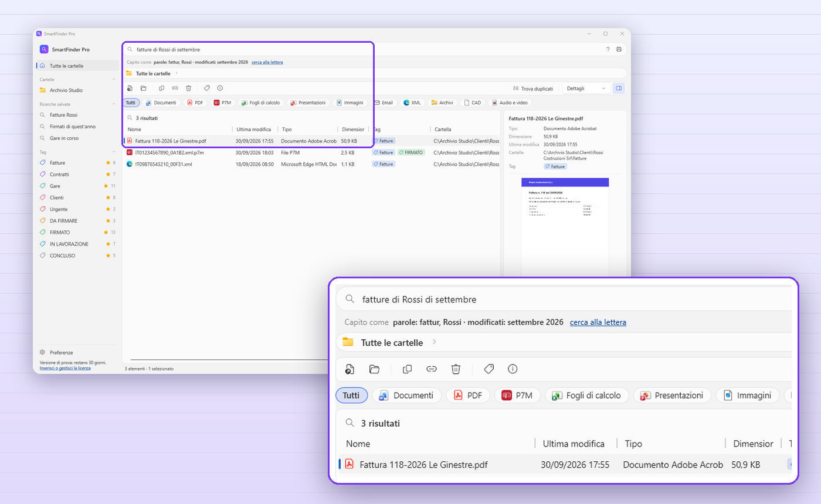Open Preferenze via the gear icon

[x=43, y=352]
